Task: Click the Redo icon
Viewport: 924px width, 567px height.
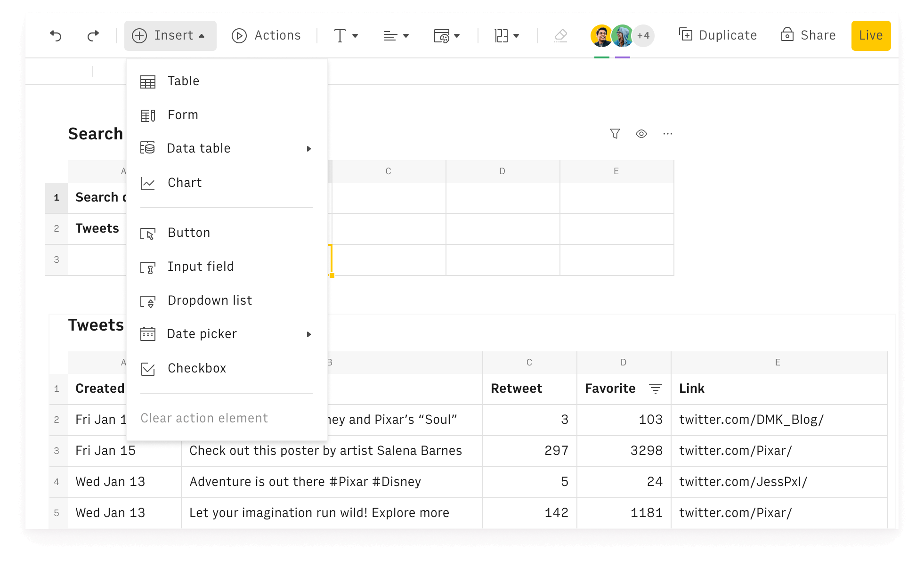Action: click(93, 35)
